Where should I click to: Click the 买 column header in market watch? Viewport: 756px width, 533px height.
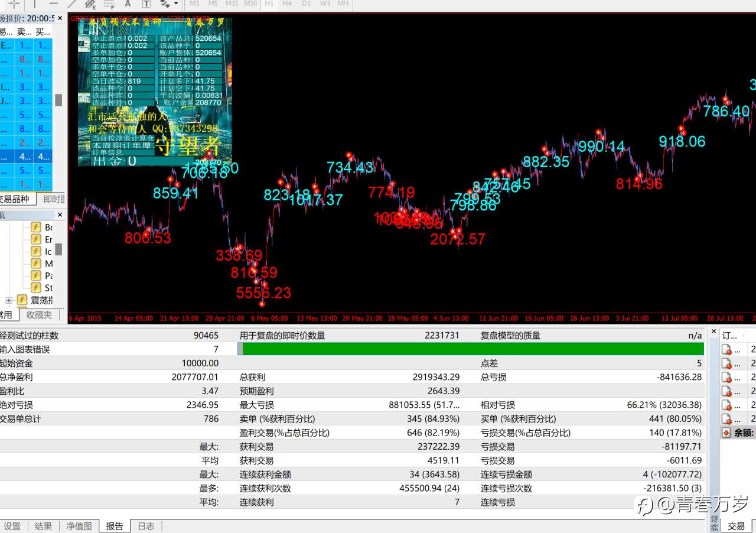click(43, 32)
